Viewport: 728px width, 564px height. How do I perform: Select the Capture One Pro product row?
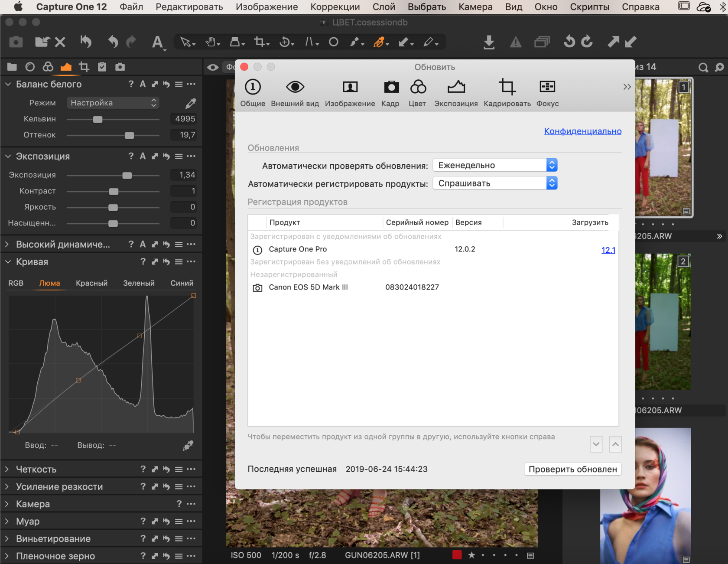[x=433, y=249]
